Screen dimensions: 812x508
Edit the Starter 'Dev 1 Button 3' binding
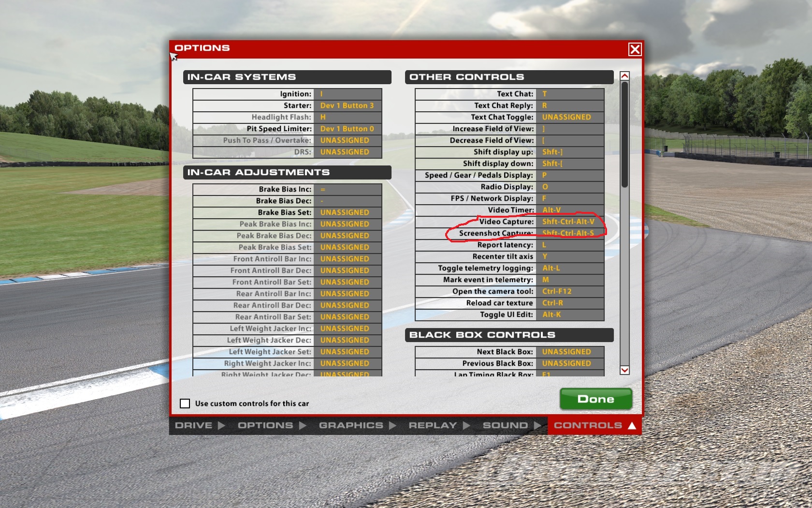(348, 105)
